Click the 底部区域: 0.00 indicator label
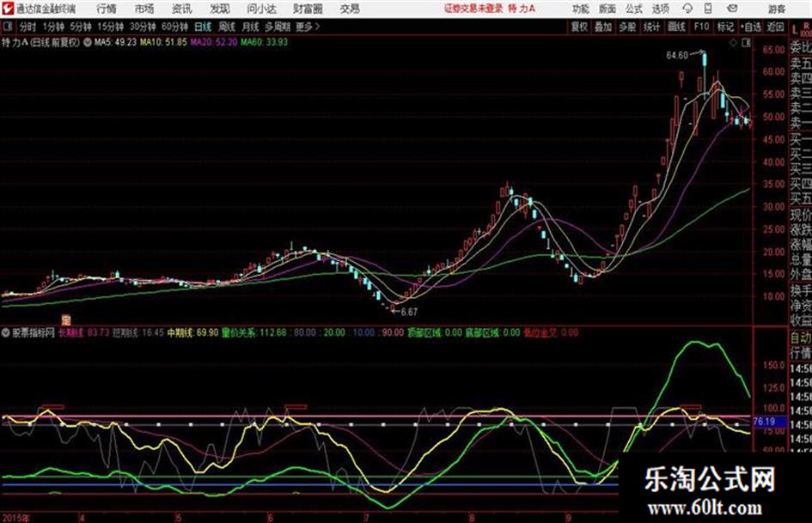The width and height of the screenshot is (812, 523). 492,333
